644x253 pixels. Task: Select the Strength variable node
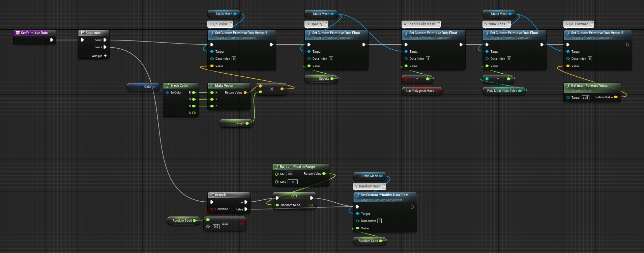[x=236, y=123]
